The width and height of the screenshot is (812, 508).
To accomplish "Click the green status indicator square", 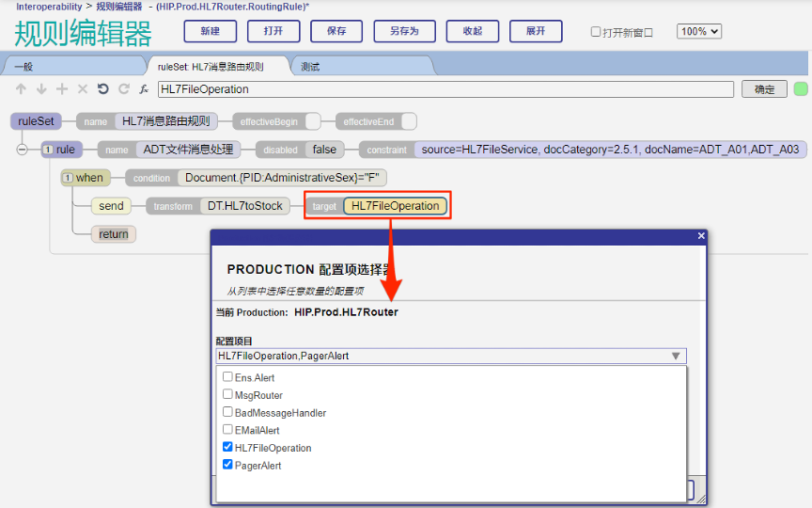I will pos(801,89).
